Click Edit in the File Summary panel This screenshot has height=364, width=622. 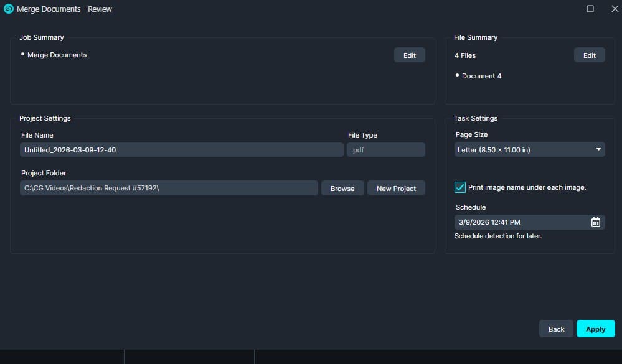[588, 55]
